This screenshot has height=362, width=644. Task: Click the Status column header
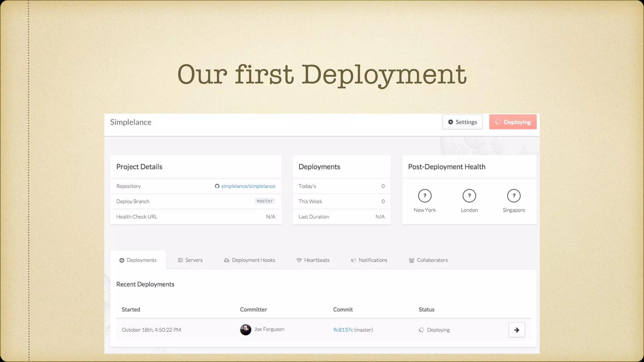(426, 310)
